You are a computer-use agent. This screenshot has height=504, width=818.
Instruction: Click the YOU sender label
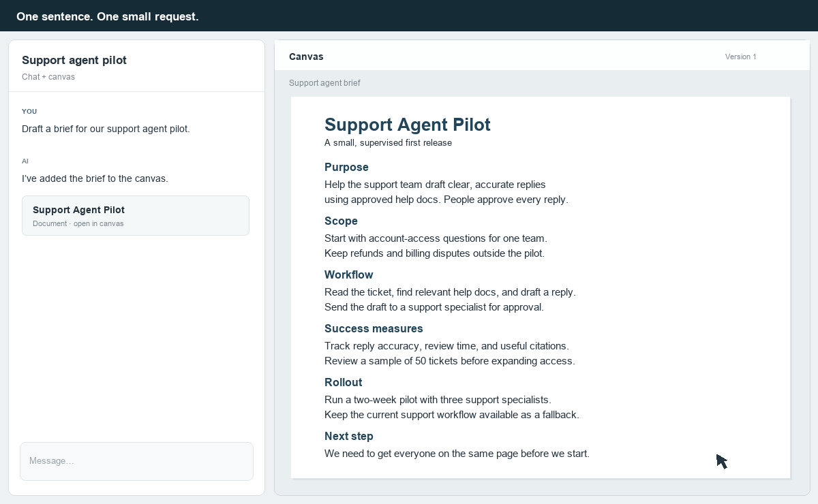pyautogui.click(x=29, y=111)
